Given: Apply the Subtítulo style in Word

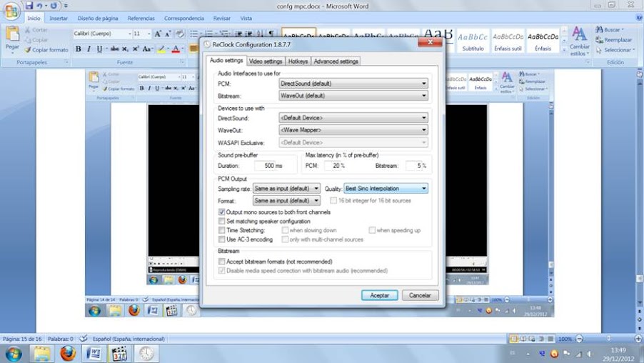Looking at the screenshot, I should point(473,41).
